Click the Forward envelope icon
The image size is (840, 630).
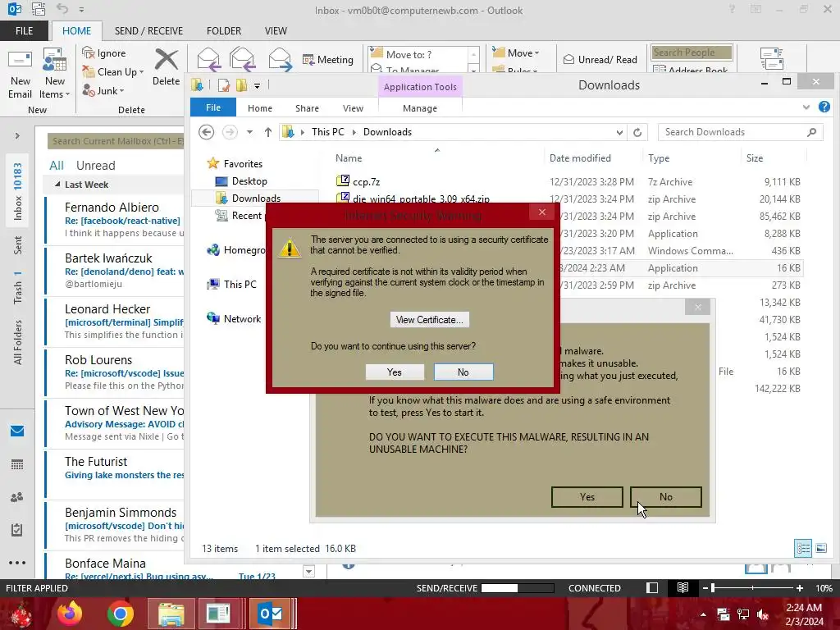pos(280,59)
